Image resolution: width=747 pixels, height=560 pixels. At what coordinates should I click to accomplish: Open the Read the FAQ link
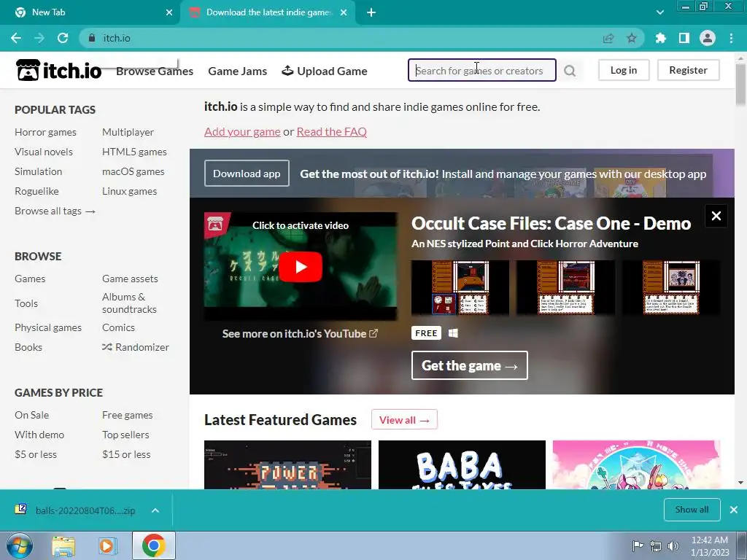(x=332, y=131)
